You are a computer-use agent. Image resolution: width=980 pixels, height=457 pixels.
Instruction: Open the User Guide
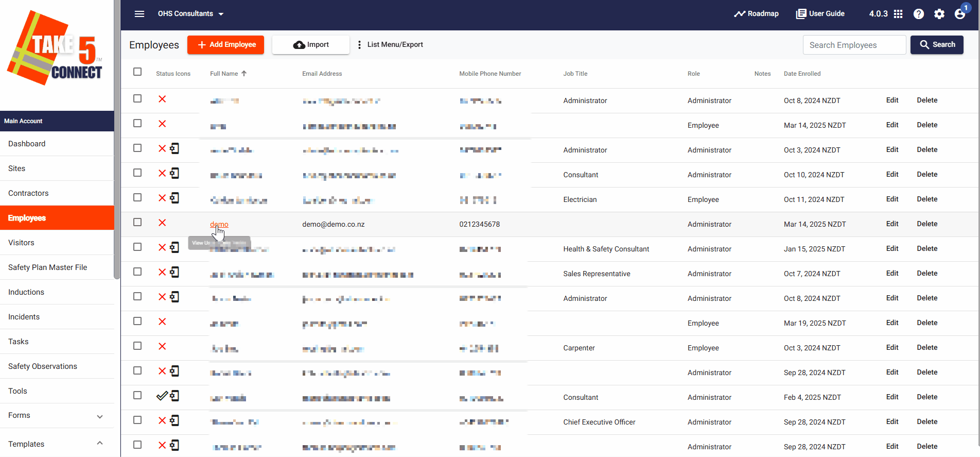(x=820, y=14)
